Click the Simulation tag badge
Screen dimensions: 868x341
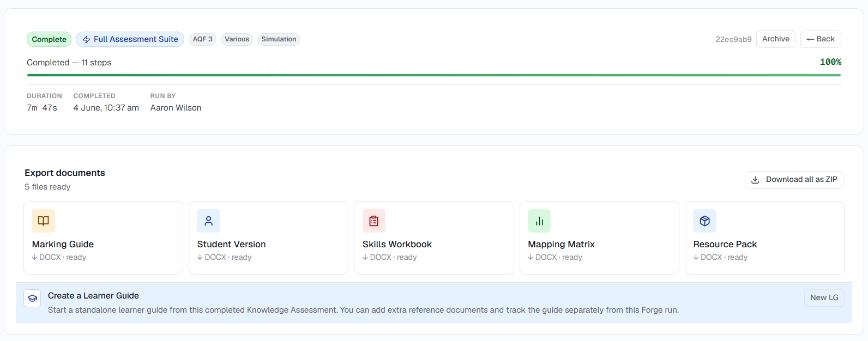(x=279, y=39)
